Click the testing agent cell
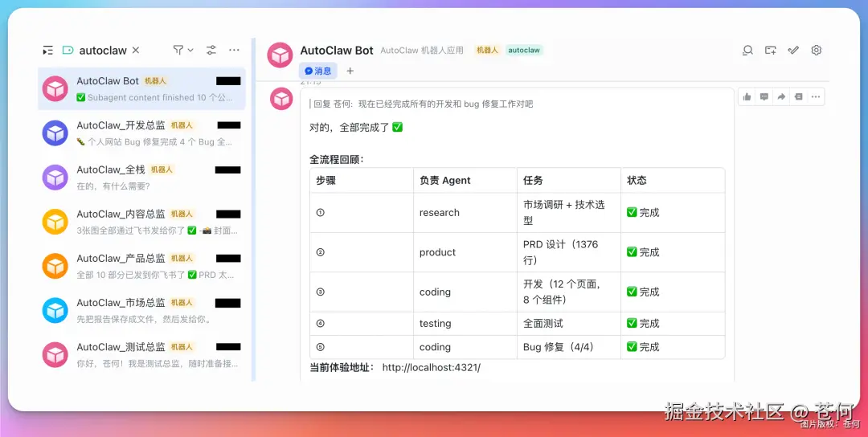The width and height of the screenshot is (868, 437). click(465, 324)
